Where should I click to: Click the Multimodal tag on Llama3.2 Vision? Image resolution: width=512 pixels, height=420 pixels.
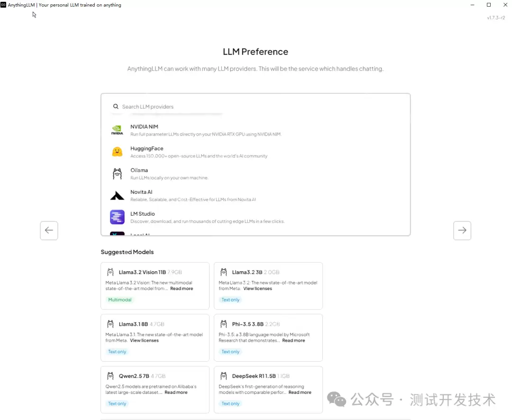[x=120, y=300]
